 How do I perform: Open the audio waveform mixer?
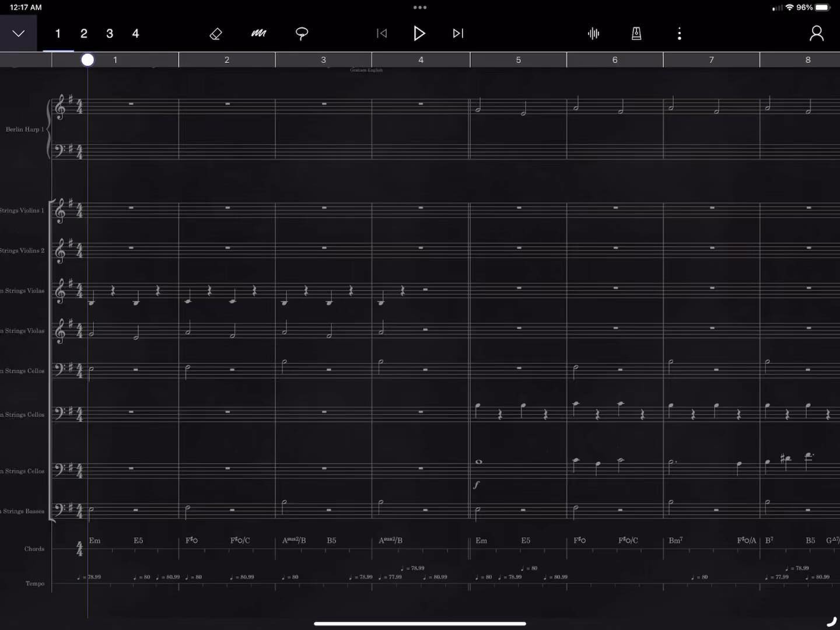point(593,34)
